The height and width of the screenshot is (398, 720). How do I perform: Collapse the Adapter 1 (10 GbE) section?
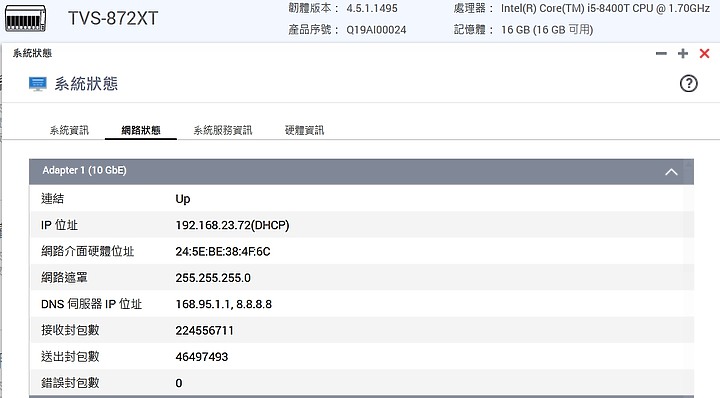(671, 172)
